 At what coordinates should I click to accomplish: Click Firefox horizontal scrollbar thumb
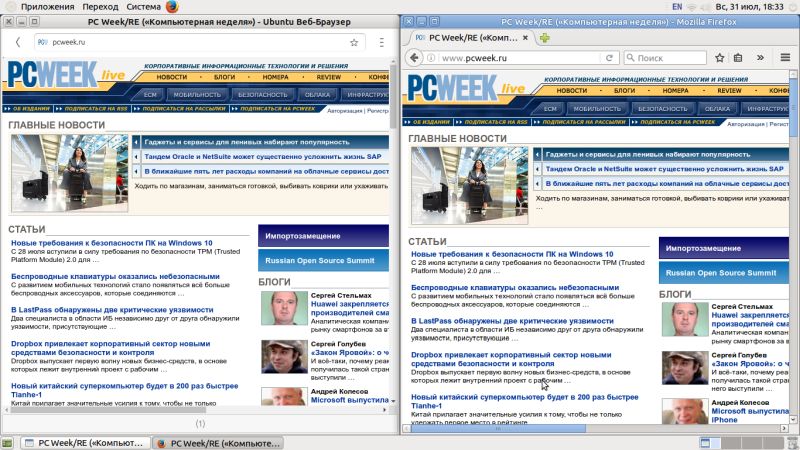coord(498,429)
